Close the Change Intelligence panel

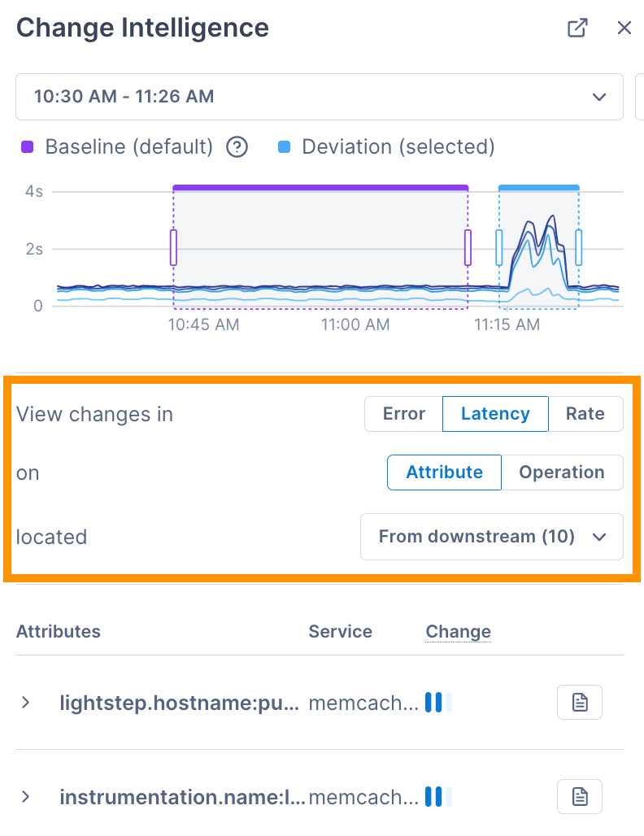click(x=624, y=28)
